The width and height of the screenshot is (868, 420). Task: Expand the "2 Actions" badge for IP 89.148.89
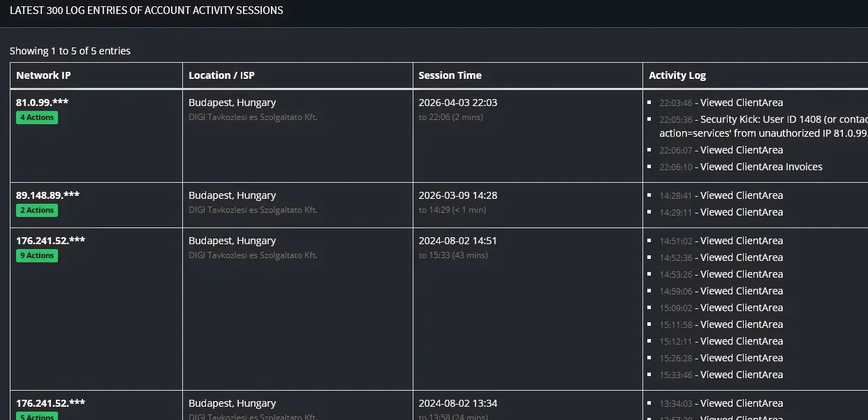[36, 210]
